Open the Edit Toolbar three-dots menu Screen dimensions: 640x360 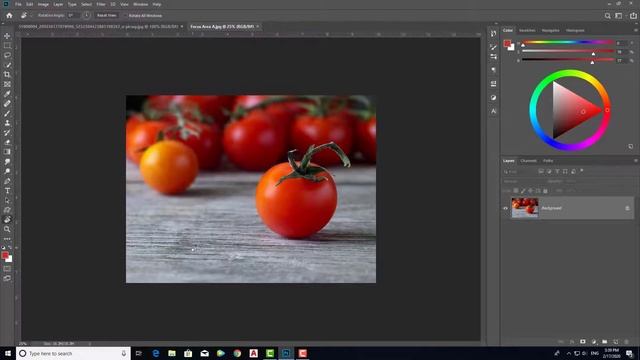tap(7, 239)
